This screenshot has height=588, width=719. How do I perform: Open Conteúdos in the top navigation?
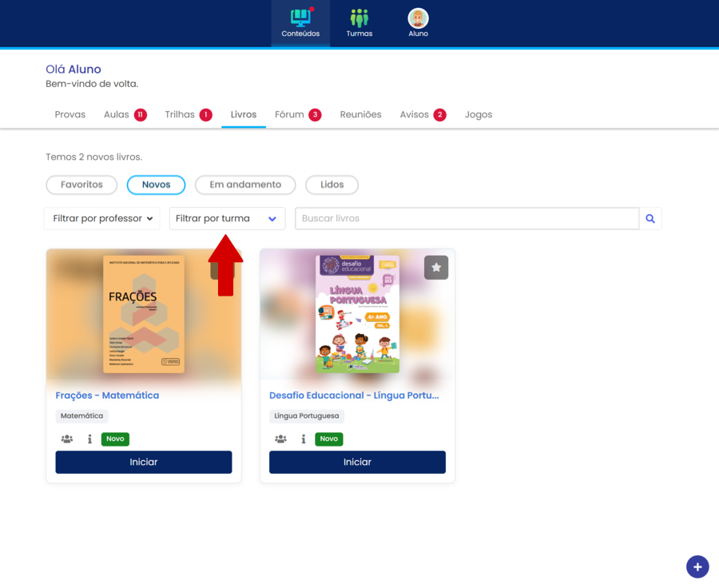click(x=300, y=22)
